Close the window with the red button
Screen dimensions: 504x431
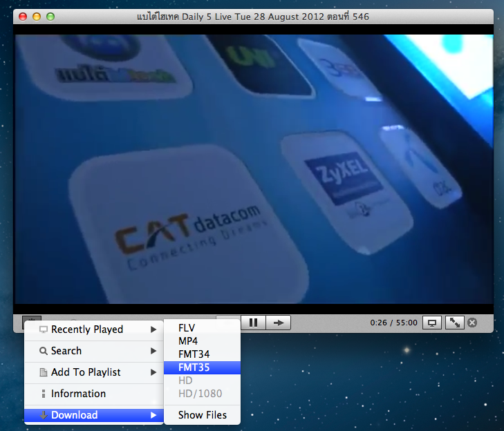tap(23, 17)
